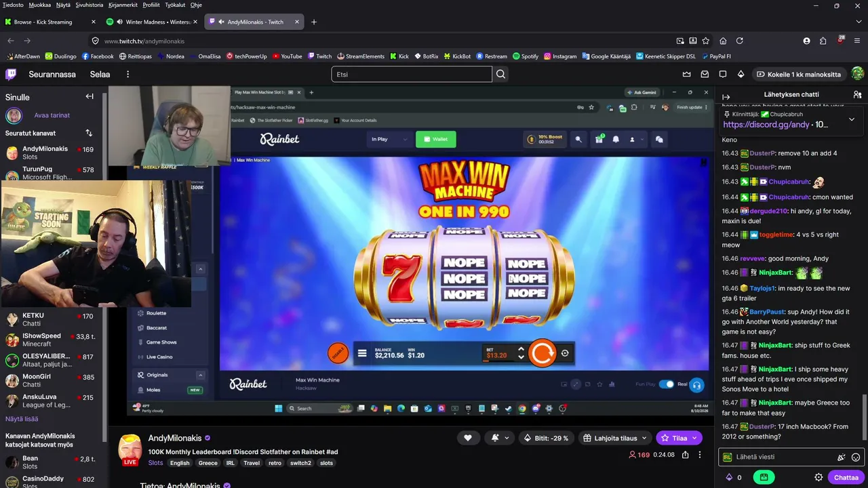Viewport: 868px width, 488px height.
Task: Open chat settings gear icon
Action: coord(818,477)
